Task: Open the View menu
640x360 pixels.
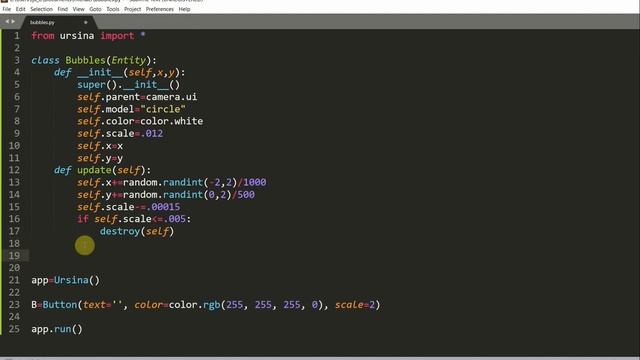Action: (x=78, y=9)
